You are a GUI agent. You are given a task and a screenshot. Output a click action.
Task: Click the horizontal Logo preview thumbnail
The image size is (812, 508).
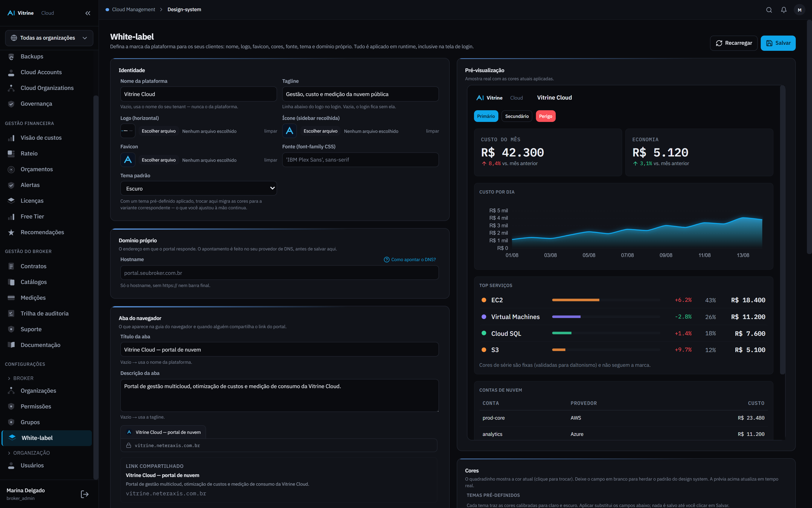click(x=128, y=131)
